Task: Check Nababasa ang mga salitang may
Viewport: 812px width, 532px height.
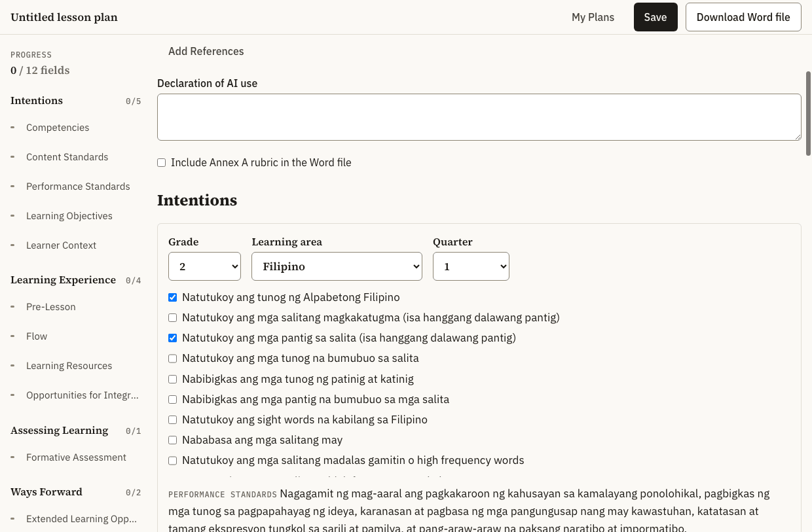Action: (x=172, y=440)
